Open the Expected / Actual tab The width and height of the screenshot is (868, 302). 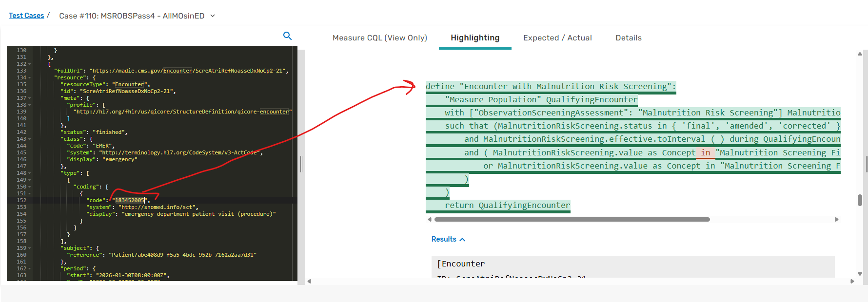coord(557,38)
